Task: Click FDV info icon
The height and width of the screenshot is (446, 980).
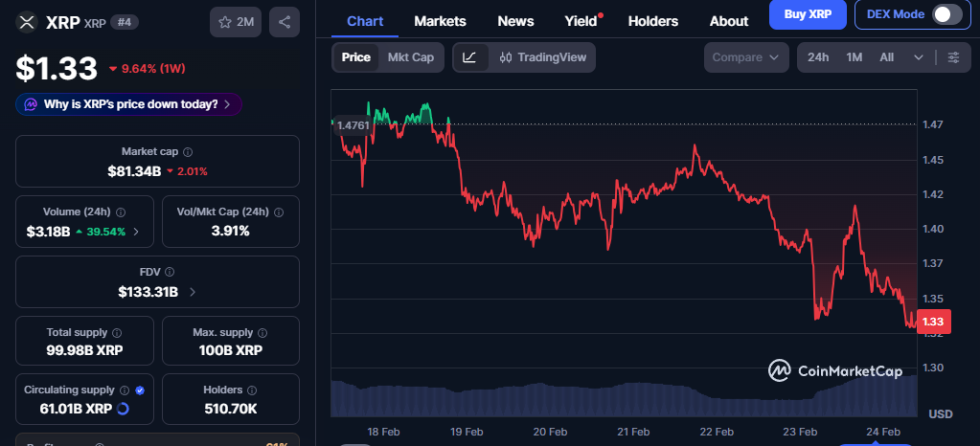Action: 170,273
